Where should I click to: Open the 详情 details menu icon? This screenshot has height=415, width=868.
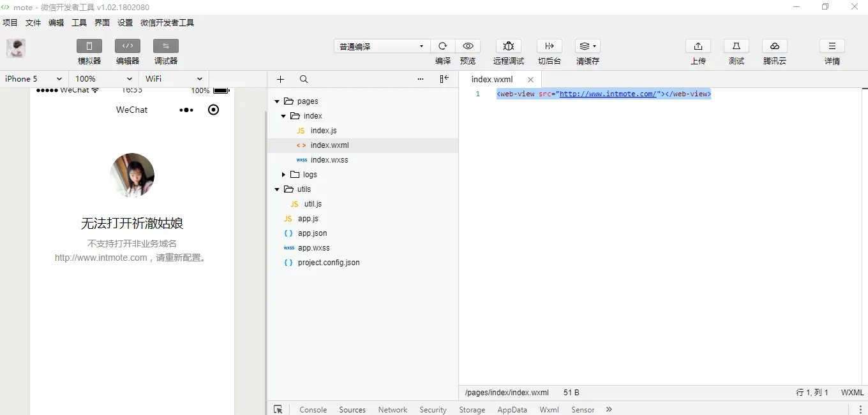[832, 46]
